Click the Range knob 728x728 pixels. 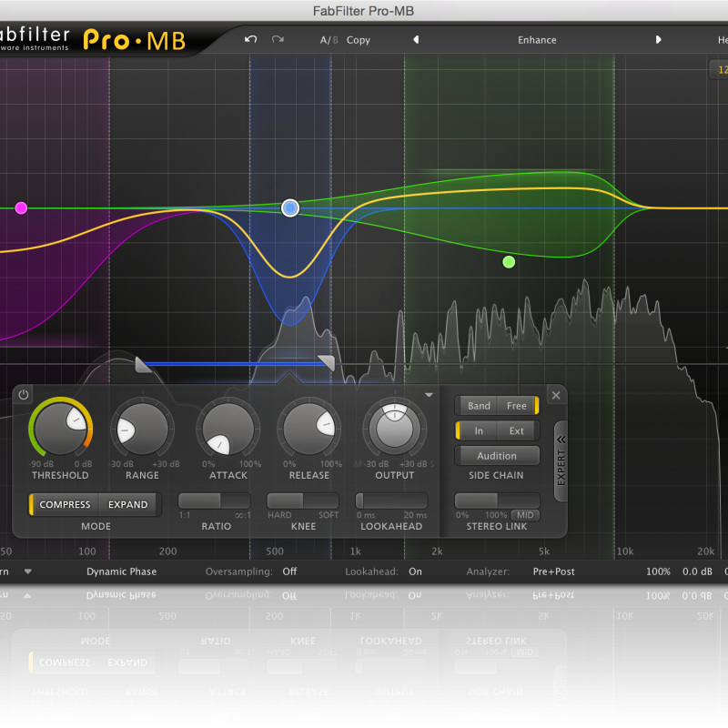tap(143, 428)
